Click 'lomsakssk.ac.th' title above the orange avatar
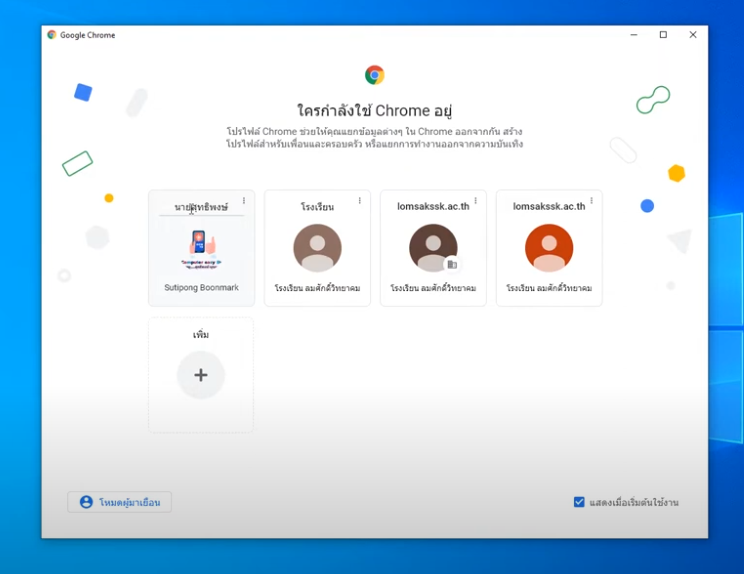 point(549,206)
